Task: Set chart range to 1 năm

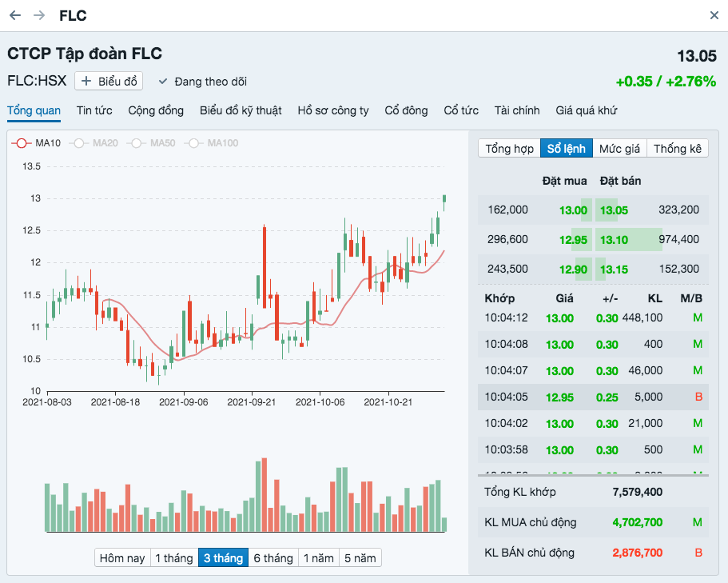Action: [x=319, y=558]
